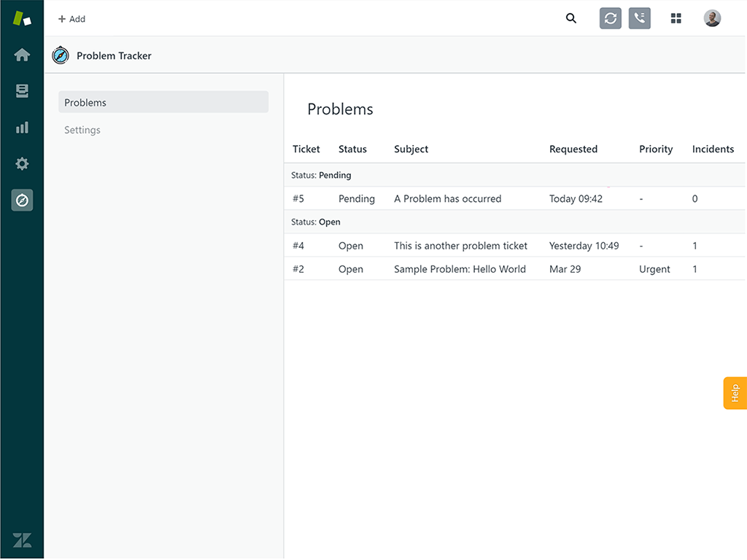Click the Zendesk logo at sidebar bottom
Image resolution: width=747 pixels, height=560 pixels.
(x=22, y=540)
